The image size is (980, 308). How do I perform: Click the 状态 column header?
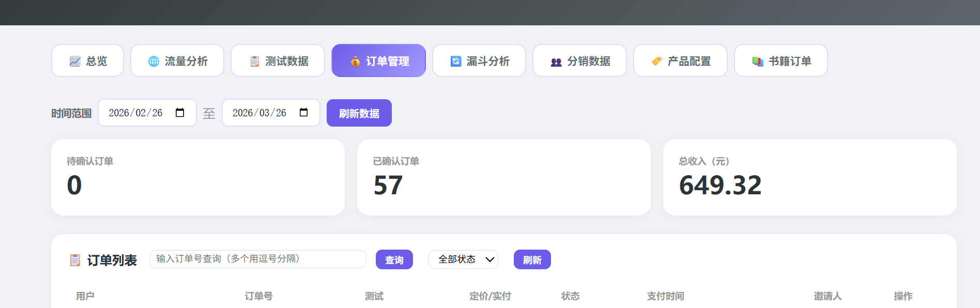[x=571, y=296]
